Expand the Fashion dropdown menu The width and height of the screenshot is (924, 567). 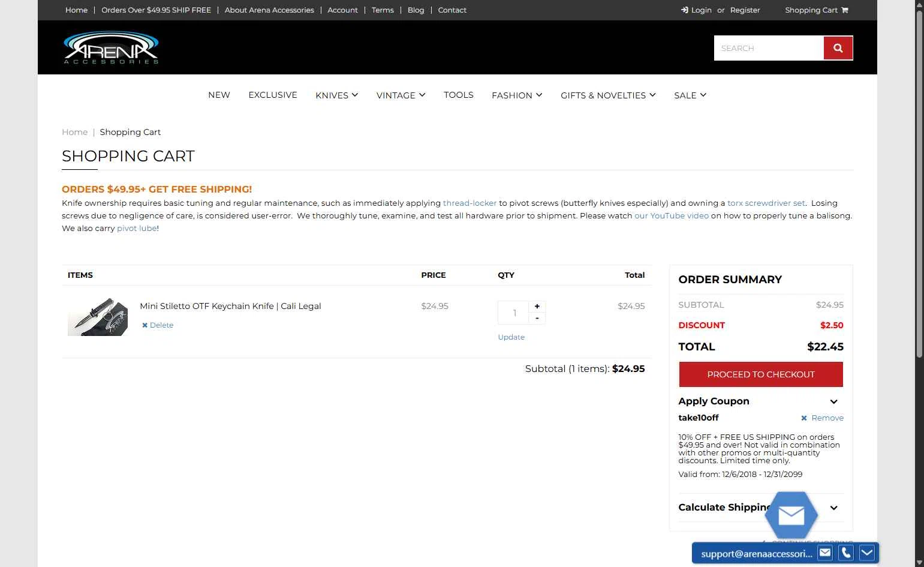pos(517,95)
